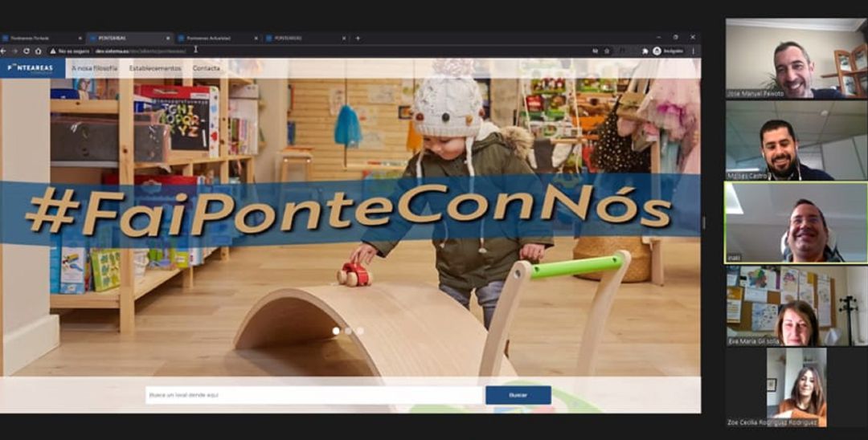This screenshot has width=868, height=440.
Task: Select José Manuel's video tile
Action: (796, 59)
